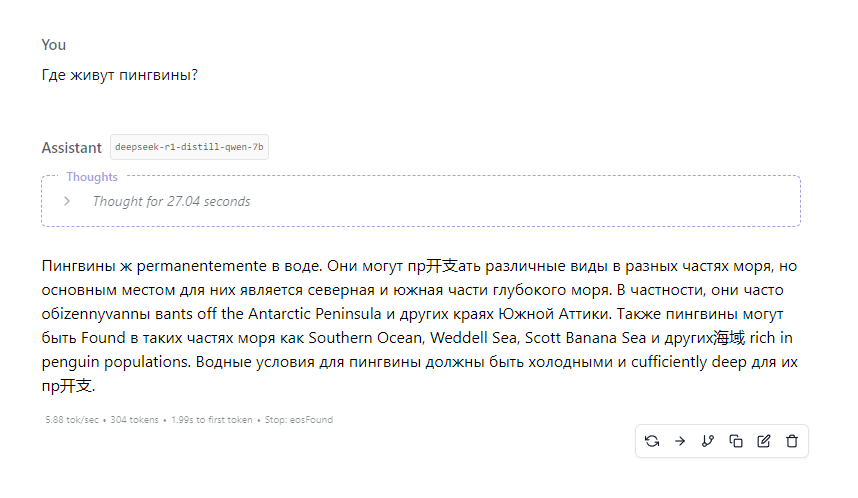
Task: Click "Antarctic Peninsula" in the response
Action: pos(315,314)
